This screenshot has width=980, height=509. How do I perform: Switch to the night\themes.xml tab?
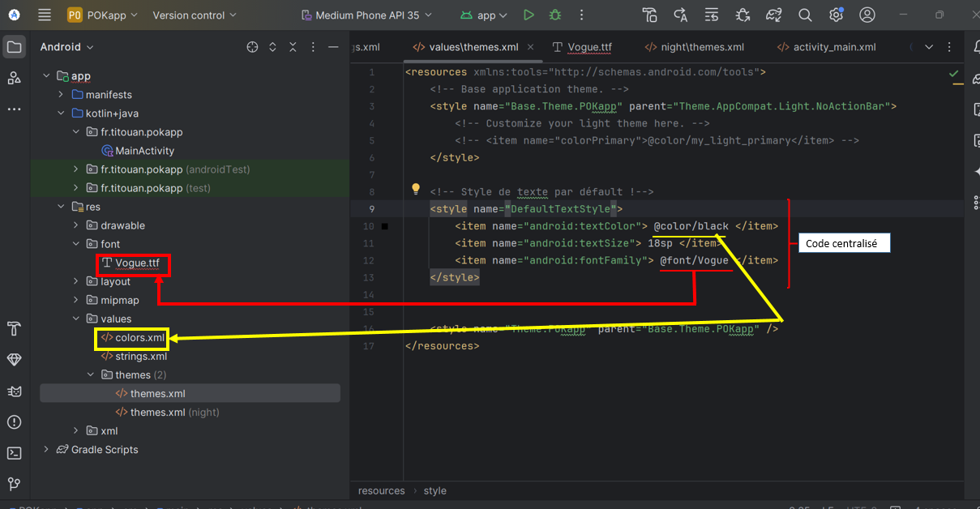pyautogui.click(x=694, y=47)
